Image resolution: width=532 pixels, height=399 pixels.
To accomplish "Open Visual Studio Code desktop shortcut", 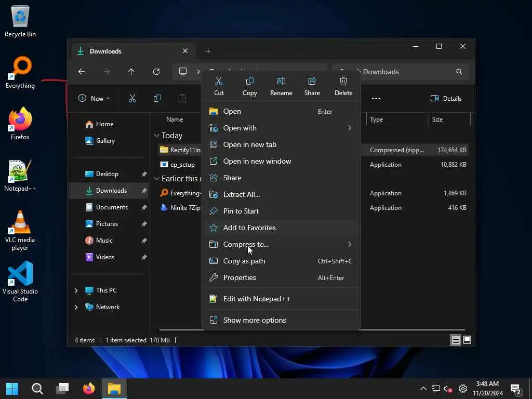I will click(x=20, y=282).
